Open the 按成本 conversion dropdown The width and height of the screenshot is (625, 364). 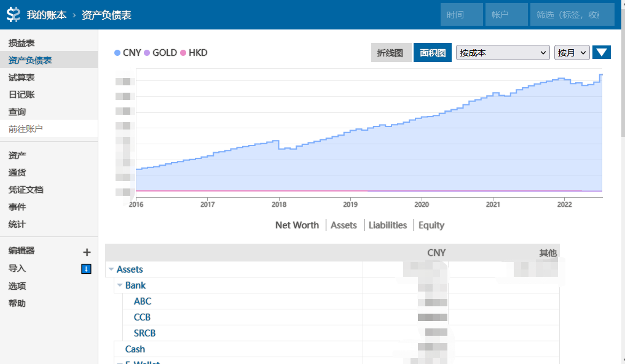click(503, 53)
